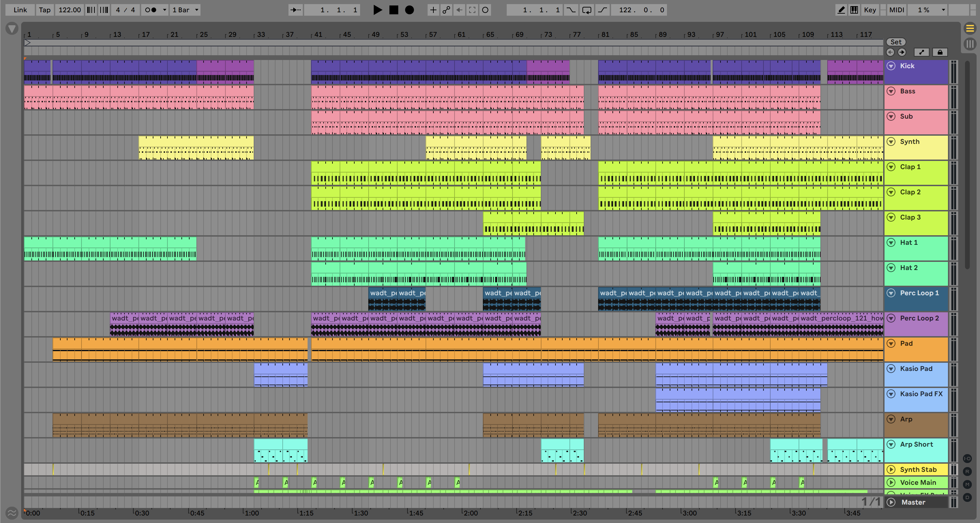Click the Tap tempo button
Image resolution: width=980 pixels, height=523 pixels.
click(x=45, y=10)
